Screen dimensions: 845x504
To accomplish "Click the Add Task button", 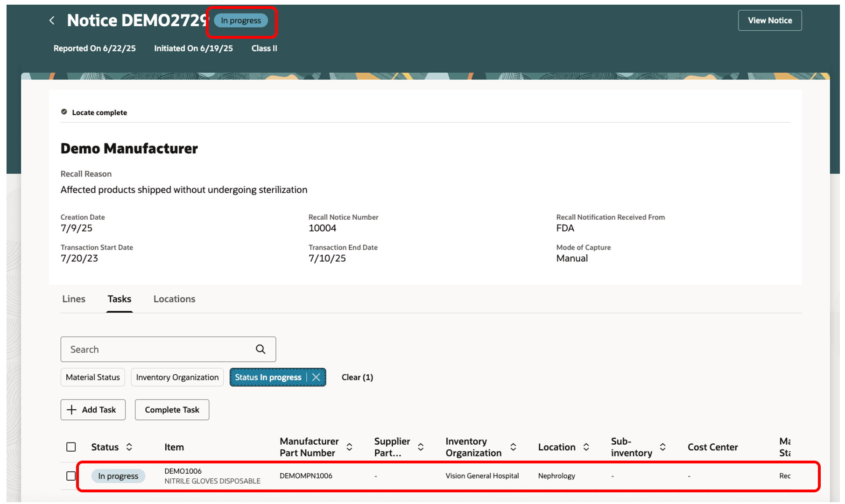I will tap(93, 410).
